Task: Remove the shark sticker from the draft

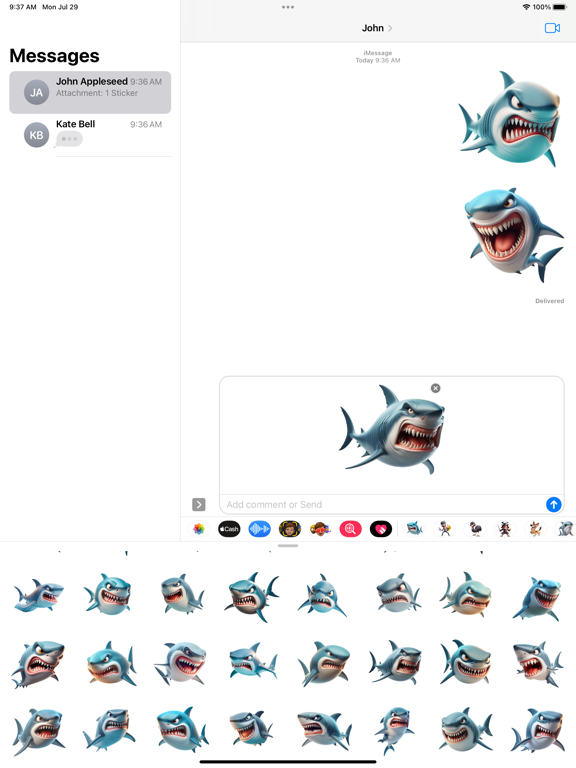Action: [435, 388]
